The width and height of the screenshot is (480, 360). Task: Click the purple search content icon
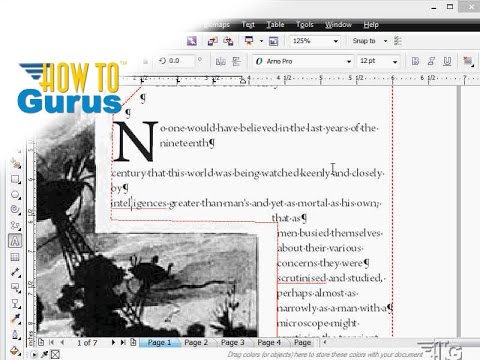(192, 41)
